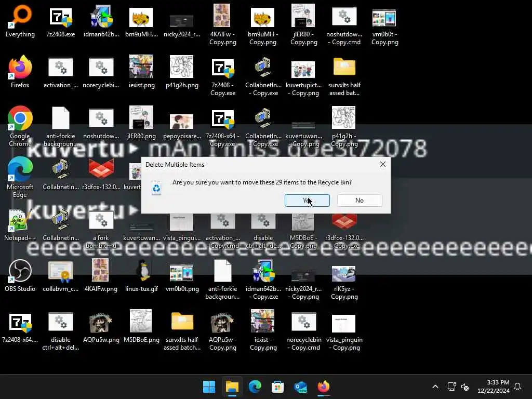Viewport: 532px width, 399px height.
Task: Select the p41g2h - Copy.png image
Action: pos(344,127)
